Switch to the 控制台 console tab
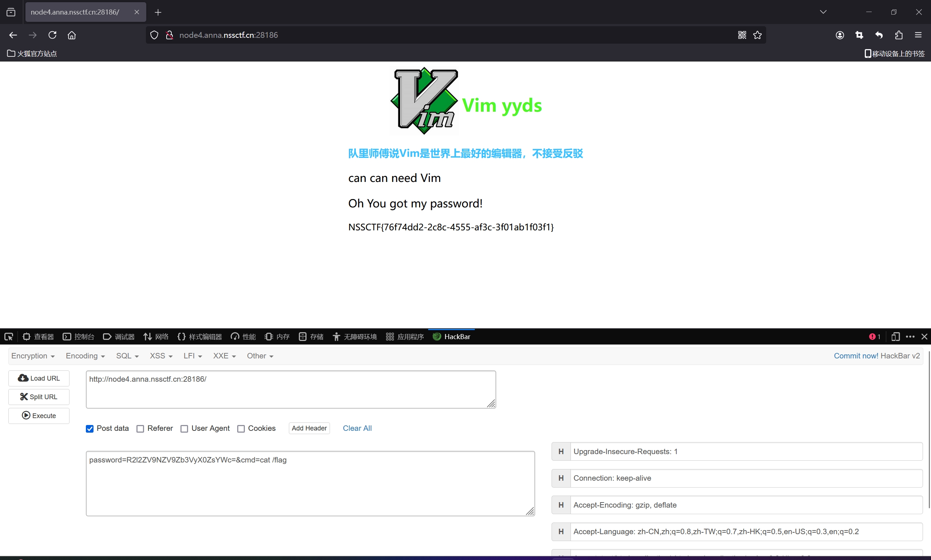The image size is (931, 560). (79, 337)
